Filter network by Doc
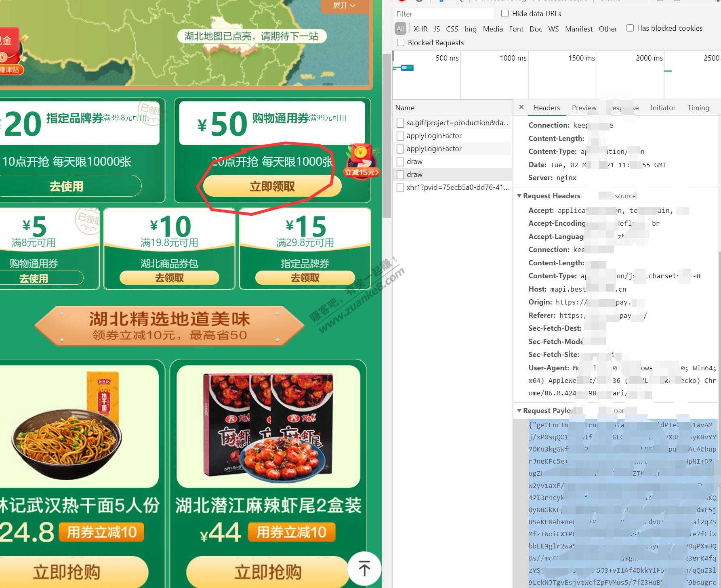 tap(536, 29)
